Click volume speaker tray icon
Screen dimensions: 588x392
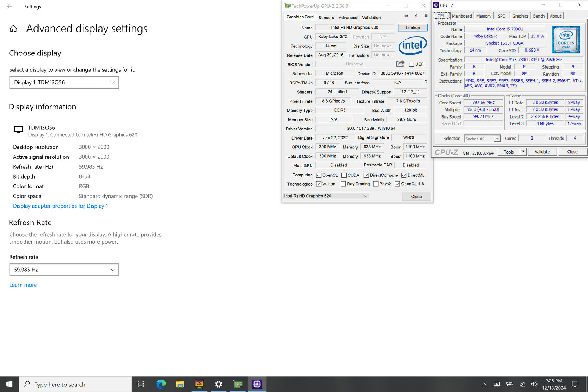534,384
